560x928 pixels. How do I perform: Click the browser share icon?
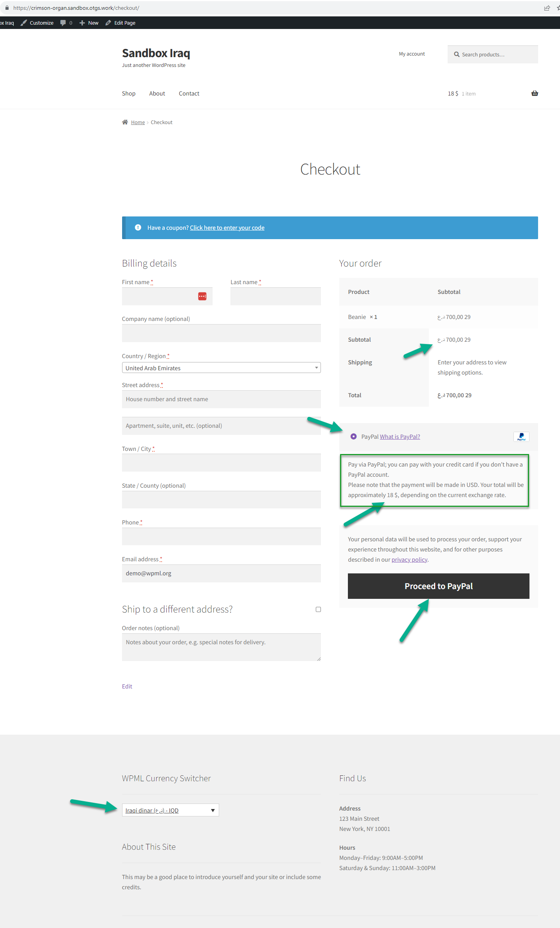pyautogui.click(x=547, y=8)
